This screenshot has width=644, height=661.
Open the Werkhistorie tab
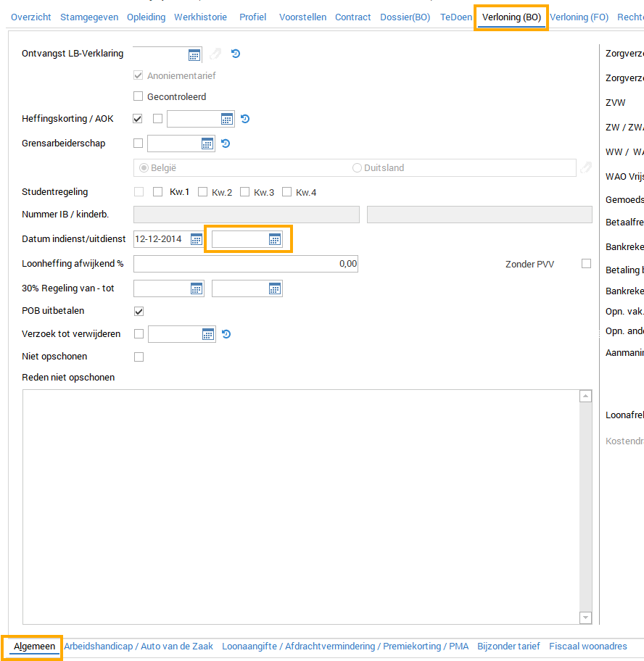click(200, 17)
